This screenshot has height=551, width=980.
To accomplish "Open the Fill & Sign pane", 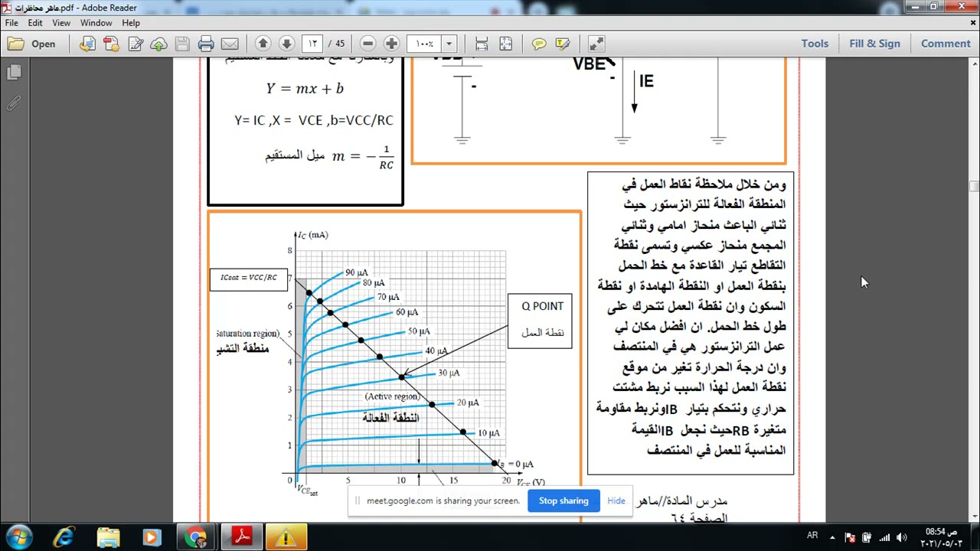I will 874,44.
